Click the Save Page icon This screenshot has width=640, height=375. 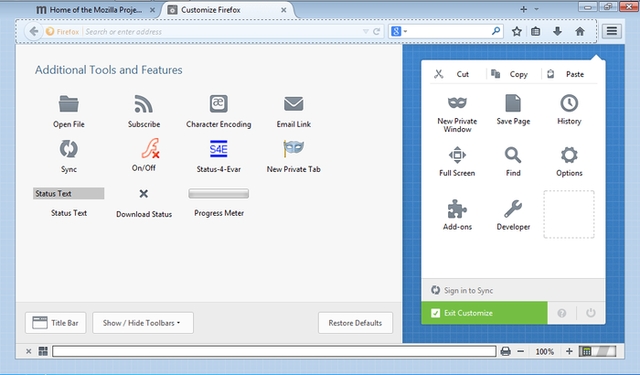tap(513, 103)
